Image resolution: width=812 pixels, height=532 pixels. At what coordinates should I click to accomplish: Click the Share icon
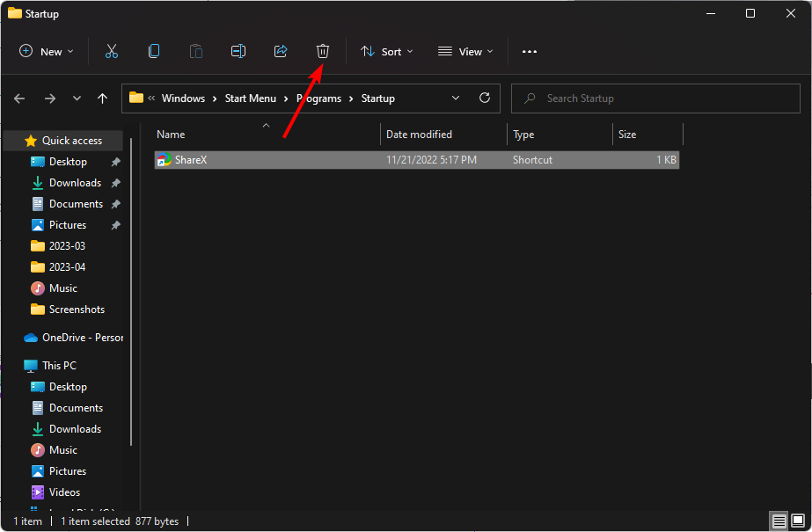[x=281, y=51]
